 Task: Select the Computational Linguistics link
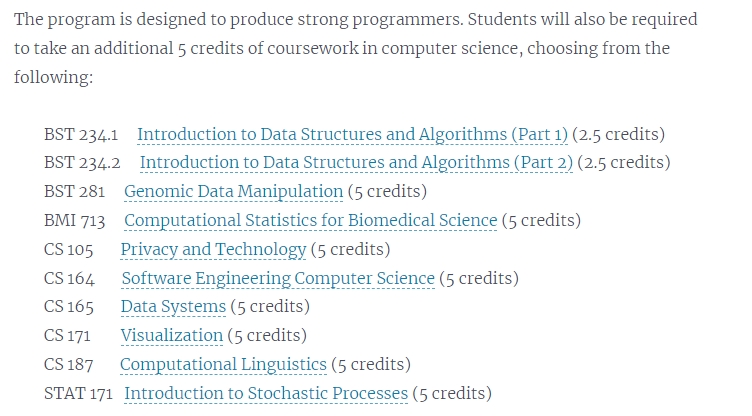[x=223, y=365]
